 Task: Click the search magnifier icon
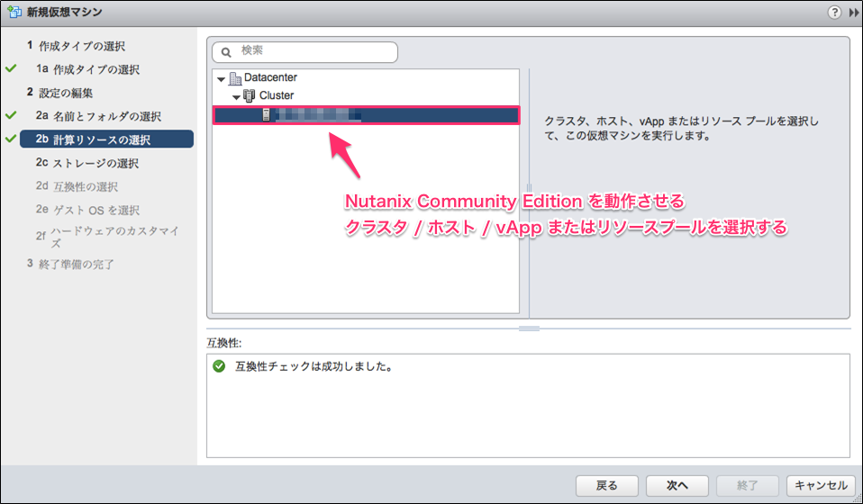point(225,53)
